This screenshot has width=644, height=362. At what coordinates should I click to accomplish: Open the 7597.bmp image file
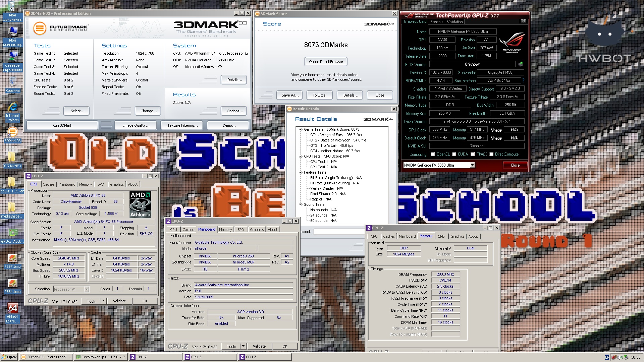[12, 261]
